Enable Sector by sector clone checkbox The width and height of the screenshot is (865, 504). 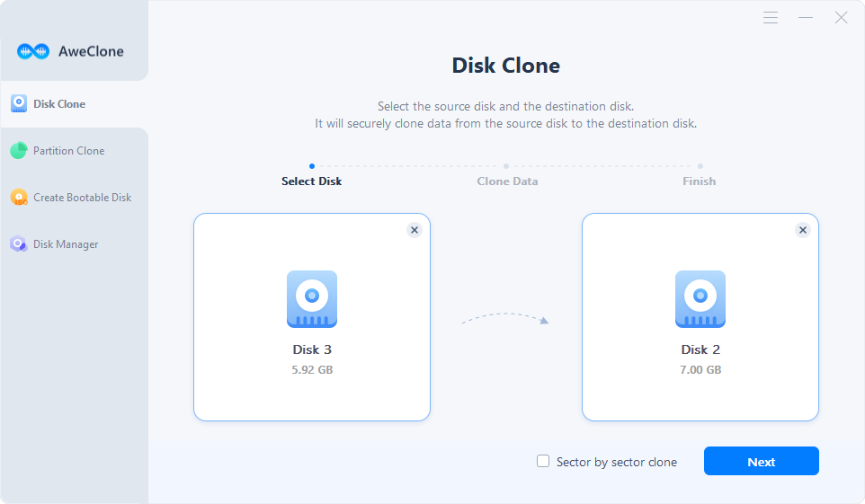tap(543, 461)
